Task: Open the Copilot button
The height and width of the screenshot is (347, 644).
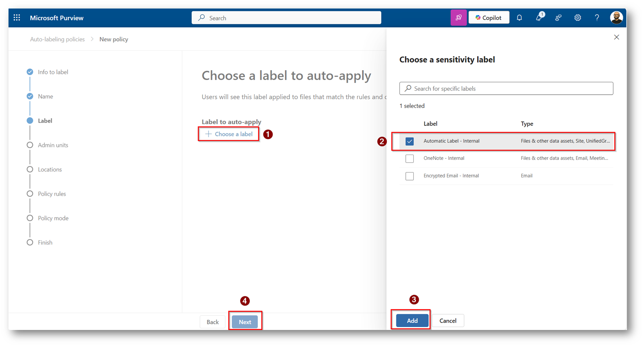Action: (x=489, y=18)
